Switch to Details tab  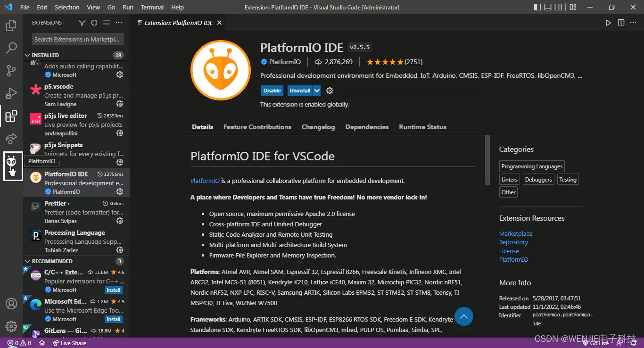pos(203,127)
